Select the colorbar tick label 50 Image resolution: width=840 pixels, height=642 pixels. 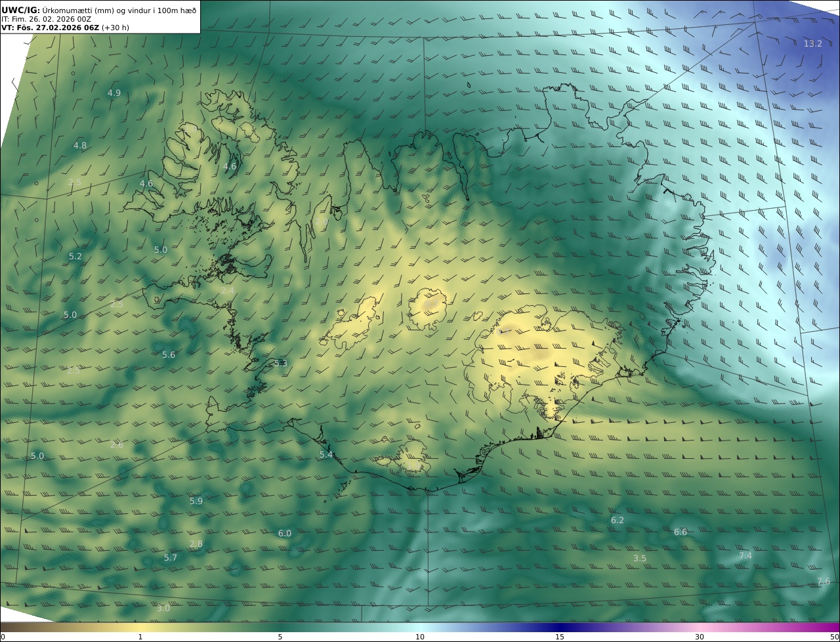pyautogui.click(x=835, y=637)
